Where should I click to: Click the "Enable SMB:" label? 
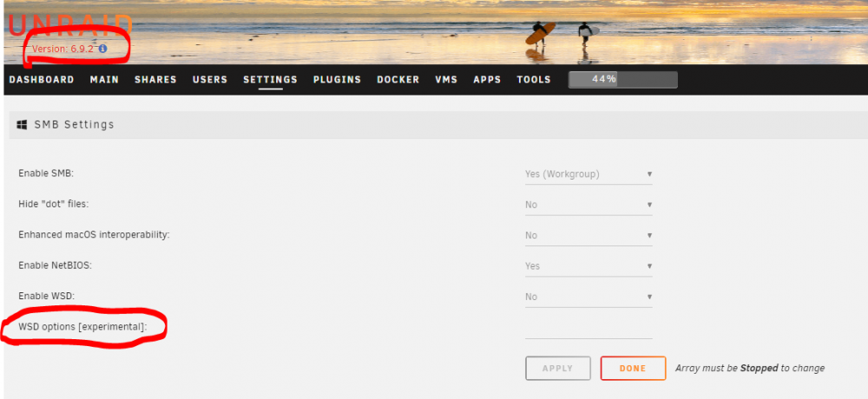pos(46,173)
